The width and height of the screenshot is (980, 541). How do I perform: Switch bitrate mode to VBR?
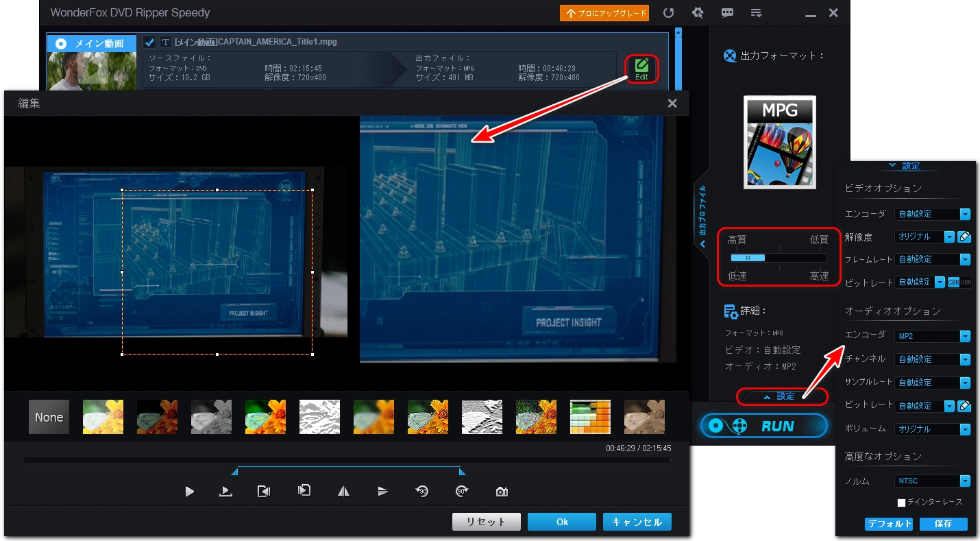[x=966, y=282]
